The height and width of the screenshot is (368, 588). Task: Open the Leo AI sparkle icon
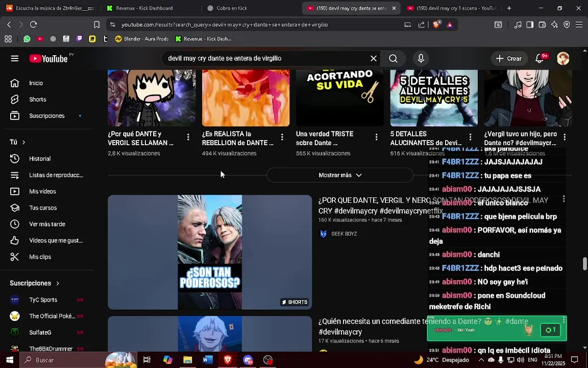tap(555, 25)
